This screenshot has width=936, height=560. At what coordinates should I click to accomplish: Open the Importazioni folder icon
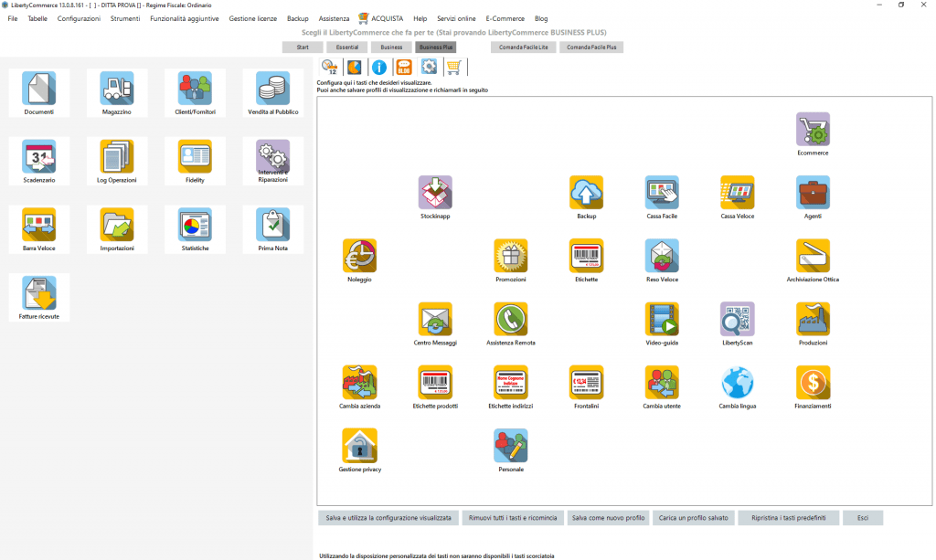point(117,229)
